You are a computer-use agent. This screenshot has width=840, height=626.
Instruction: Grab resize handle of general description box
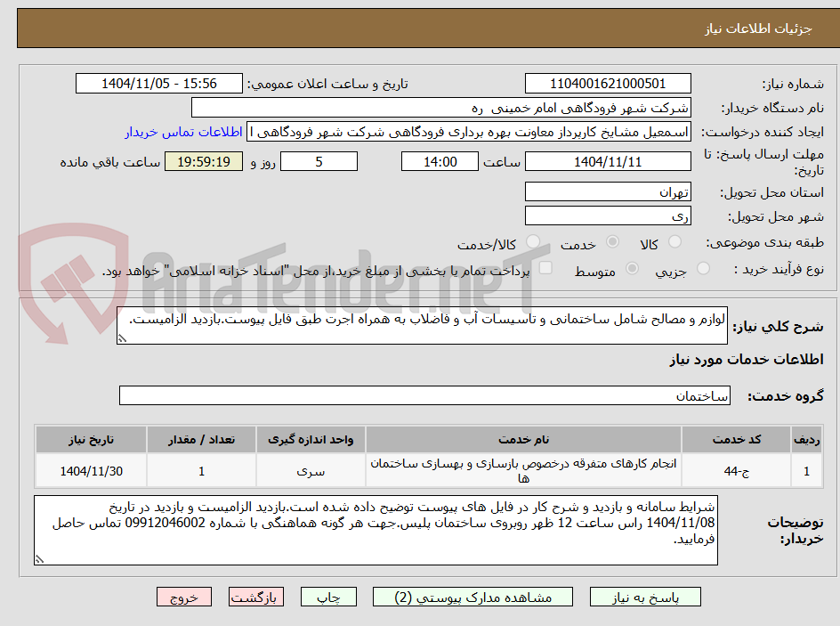pyautogui.click(x=122, y=338)
